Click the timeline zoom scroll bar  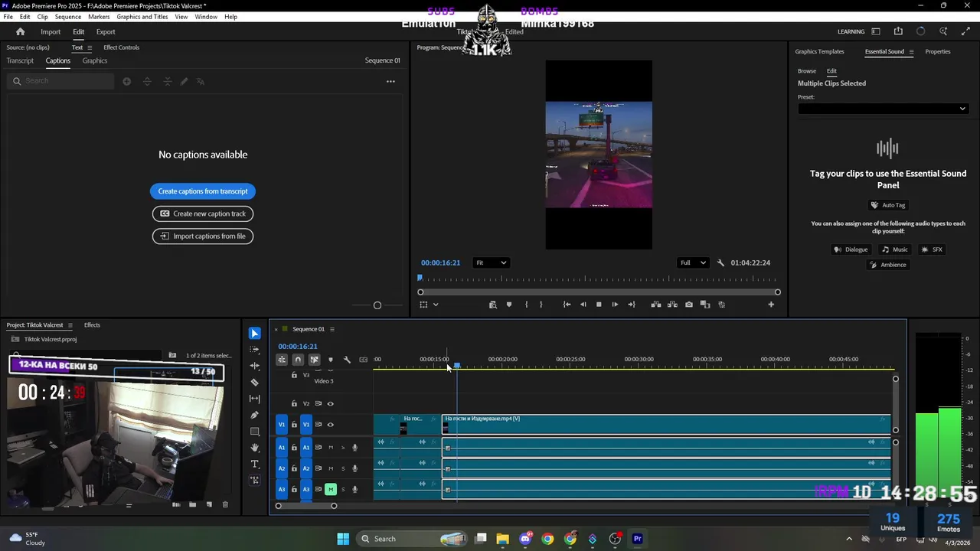coord(305,506)
